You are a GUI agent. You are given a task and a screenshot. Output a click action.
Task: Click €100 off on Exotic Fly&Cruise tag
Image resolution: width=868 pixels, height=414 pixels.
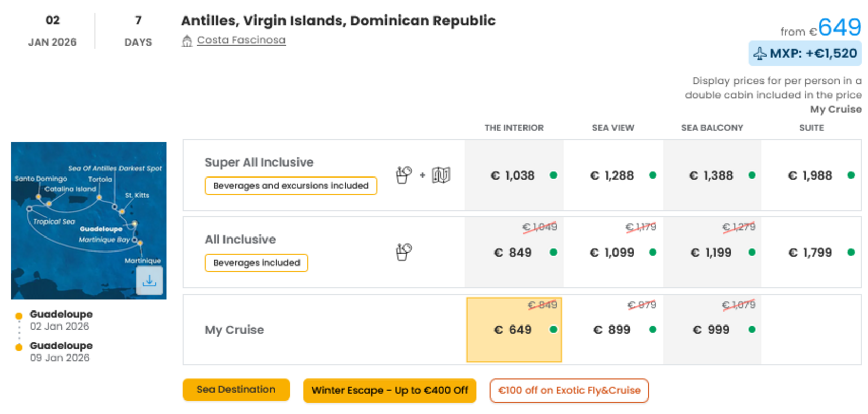[x=569, y=390]
